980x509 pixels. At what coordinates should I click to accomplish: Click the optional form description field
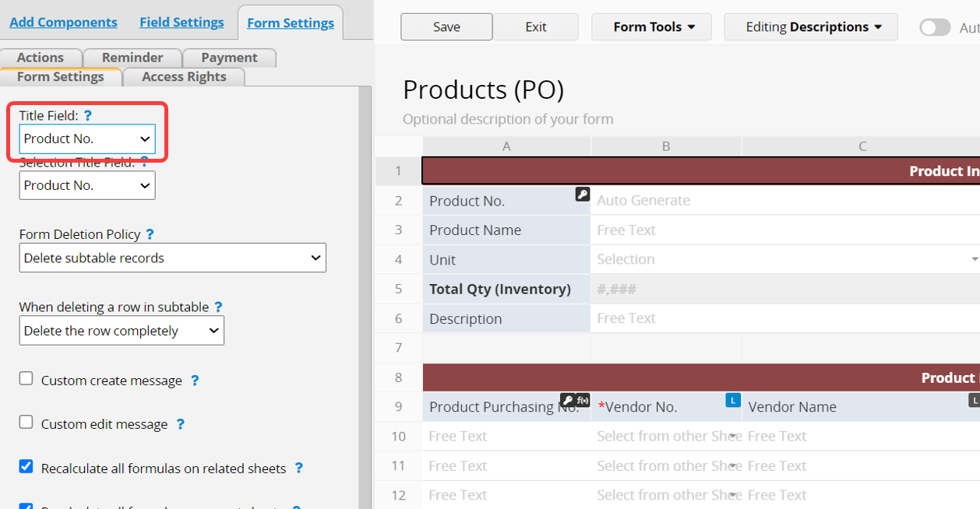(x=508, y=119)
